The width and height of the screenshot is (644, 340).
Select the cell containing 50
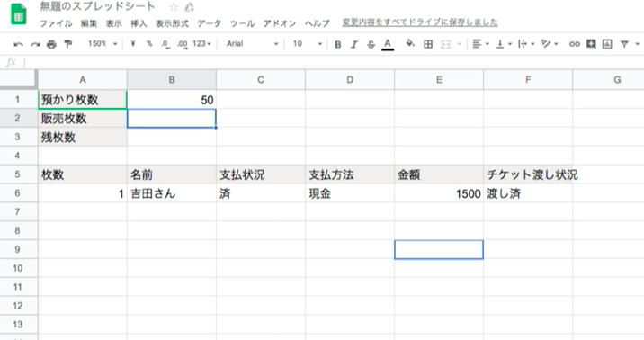[x=172, y=100]
